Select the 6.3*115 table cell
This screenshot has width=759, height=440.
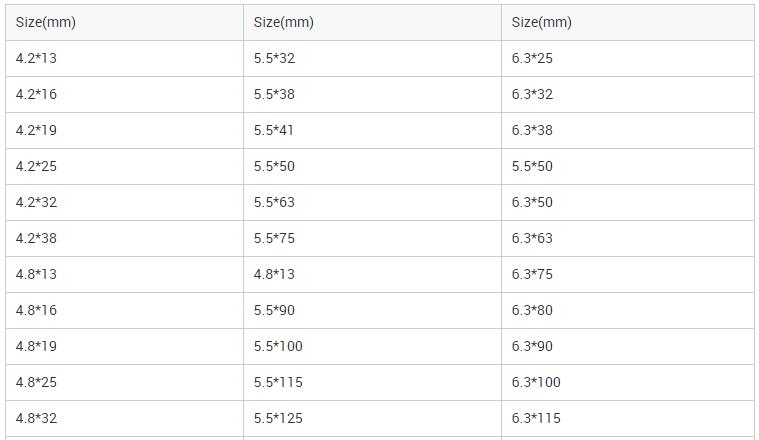click(x=627, y=418)
